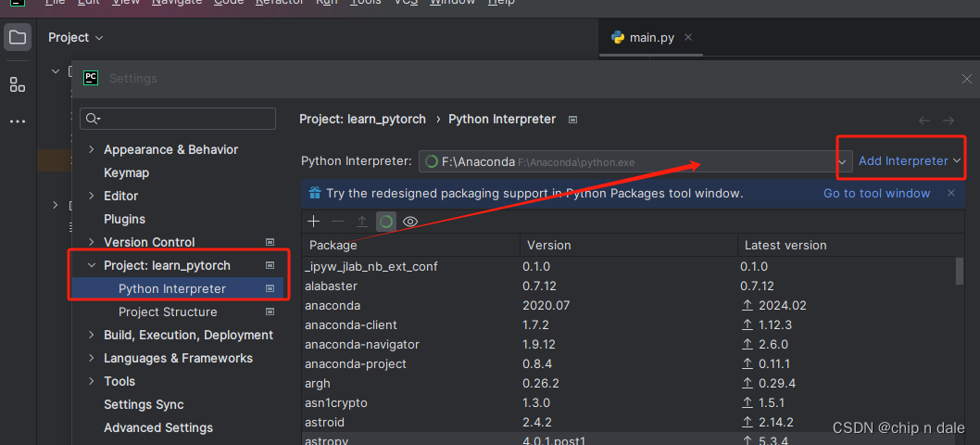Expand the Tools settings group

tap(92, 381)
